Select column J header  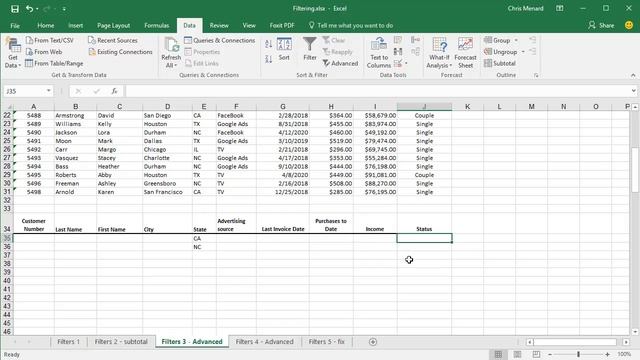424,107
